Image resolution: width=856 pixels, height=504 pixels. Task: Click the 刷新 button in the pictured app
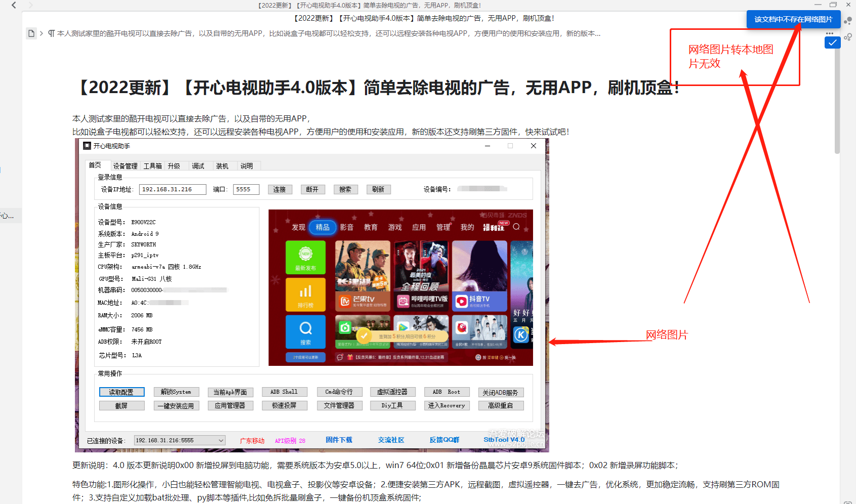pyautogui.click(x=378, y=189)
